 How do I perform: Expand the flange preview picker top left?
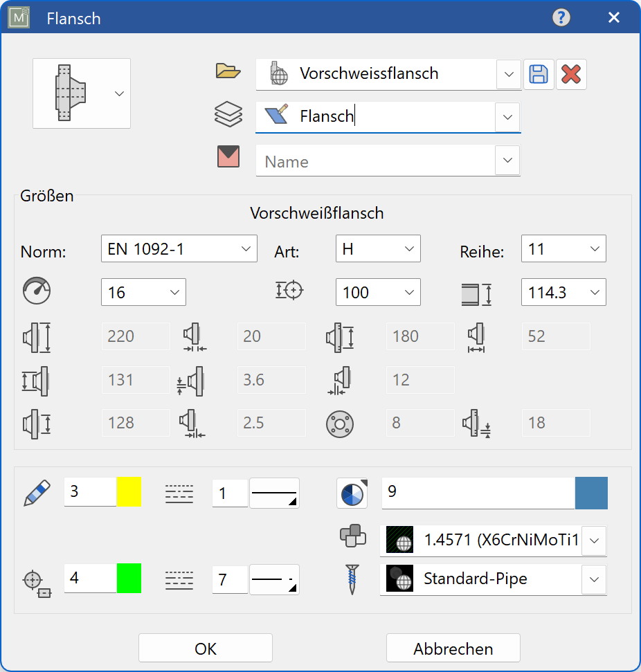pyautogui.click(x=119, y=93)
